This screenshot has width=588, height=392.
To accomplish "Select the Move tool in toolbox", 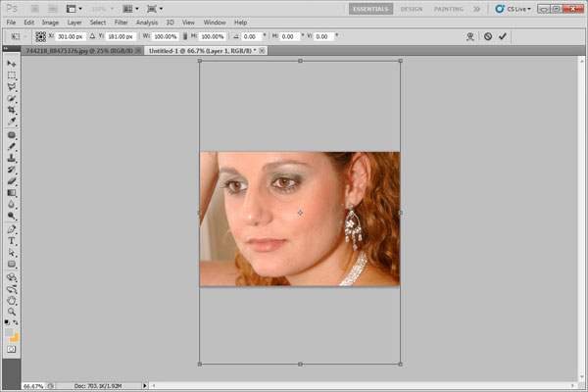I will click(x=12, y=64).
